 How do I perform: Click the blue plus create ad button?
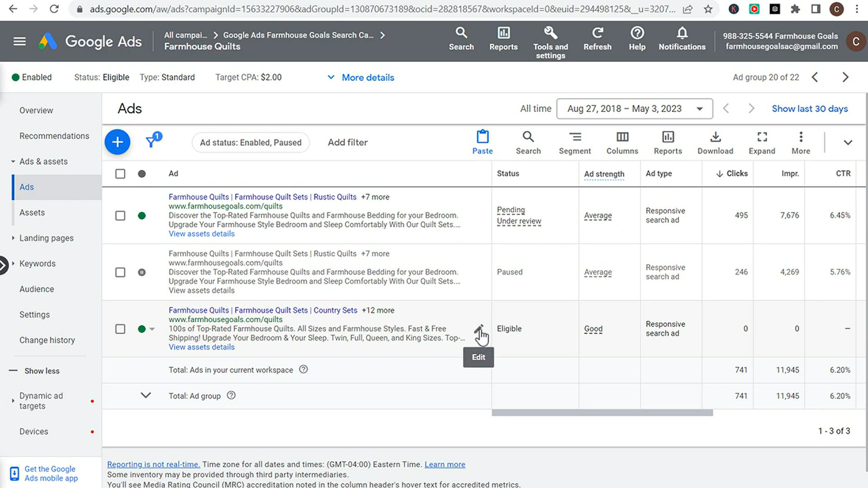(x=118, y=142)
